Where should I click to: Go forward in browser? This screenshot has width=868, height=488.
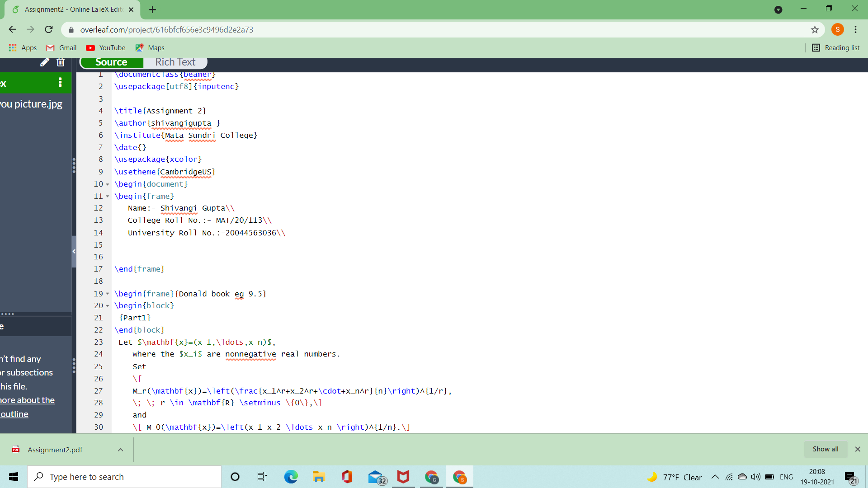pyautogui.click(x=31, y=29)
